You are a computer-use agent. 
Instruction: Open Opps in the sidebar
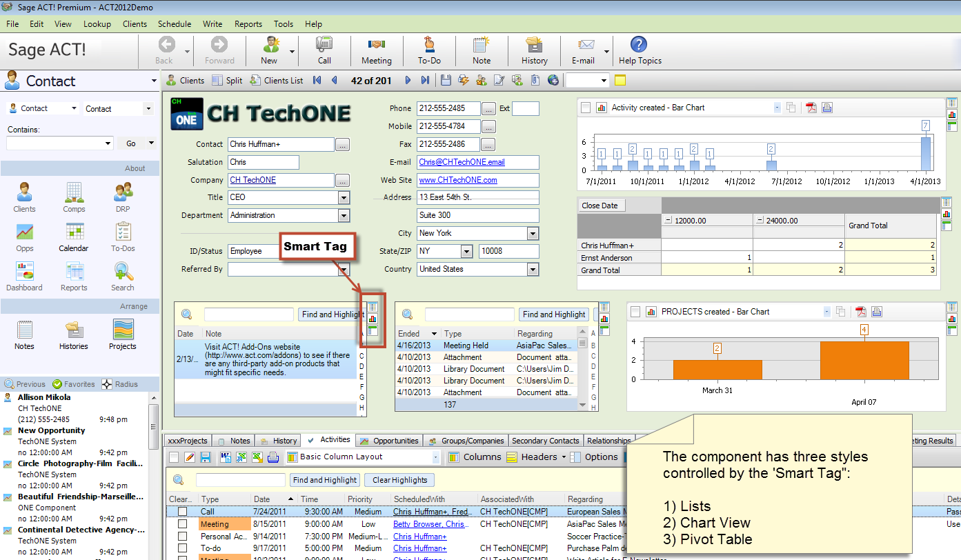[x=25, y=237]
